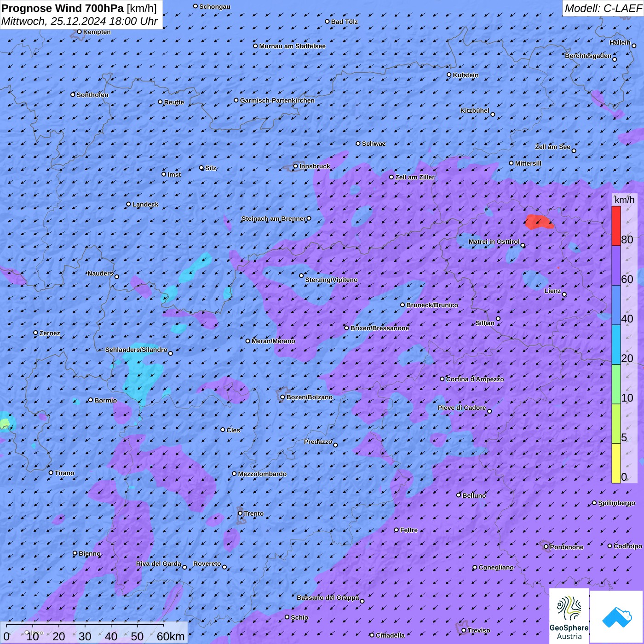This screenshot has height=644, width=644.
Task: Click the 'Kitzbühel' city label
Action: tap(475, 110)
